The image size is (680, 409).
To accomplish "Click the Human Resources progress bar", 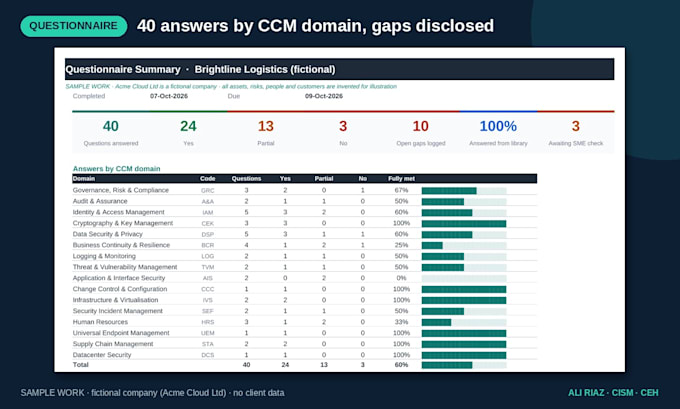I will coord(464,322).
